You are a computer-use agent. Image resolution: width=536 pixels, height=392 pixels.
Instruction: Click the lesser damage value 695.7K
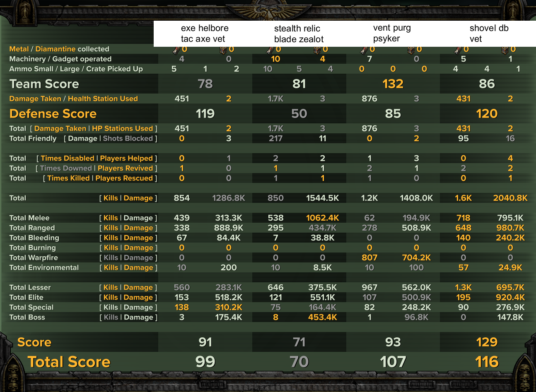tap(510, 287)
